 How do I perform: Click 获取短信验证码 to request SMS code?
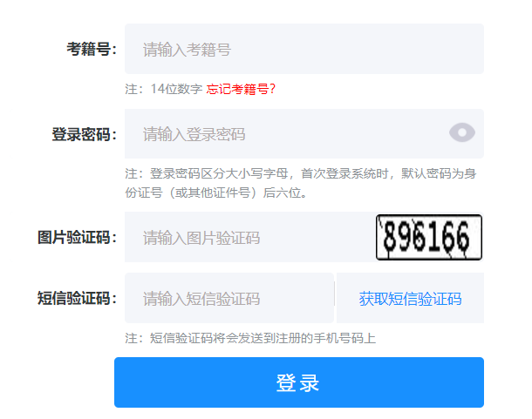[x=410, y=299]
